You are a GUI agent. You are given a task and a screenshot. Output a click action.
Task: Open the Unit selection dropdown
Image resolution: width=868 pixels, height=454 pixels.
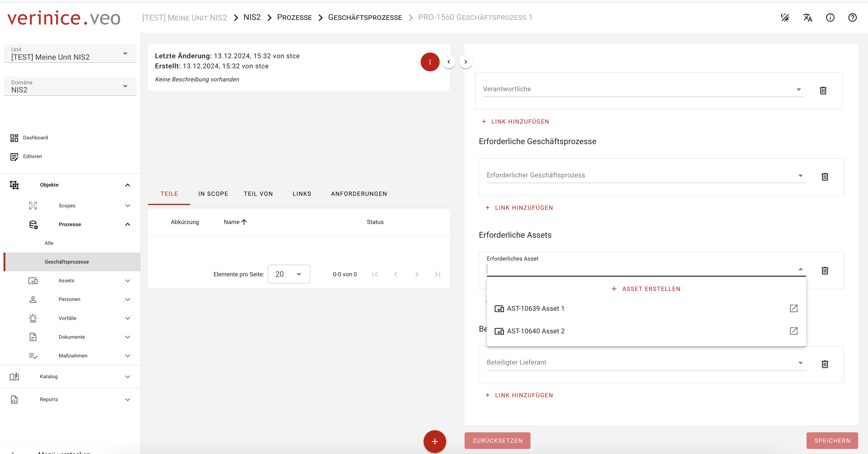tap(125, 53)
